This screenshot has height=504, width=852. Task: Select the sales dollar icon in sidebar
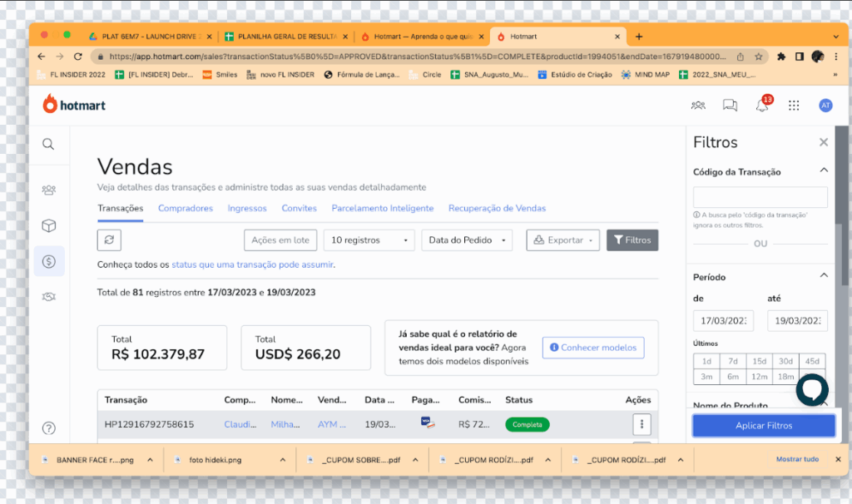[49, 261]
